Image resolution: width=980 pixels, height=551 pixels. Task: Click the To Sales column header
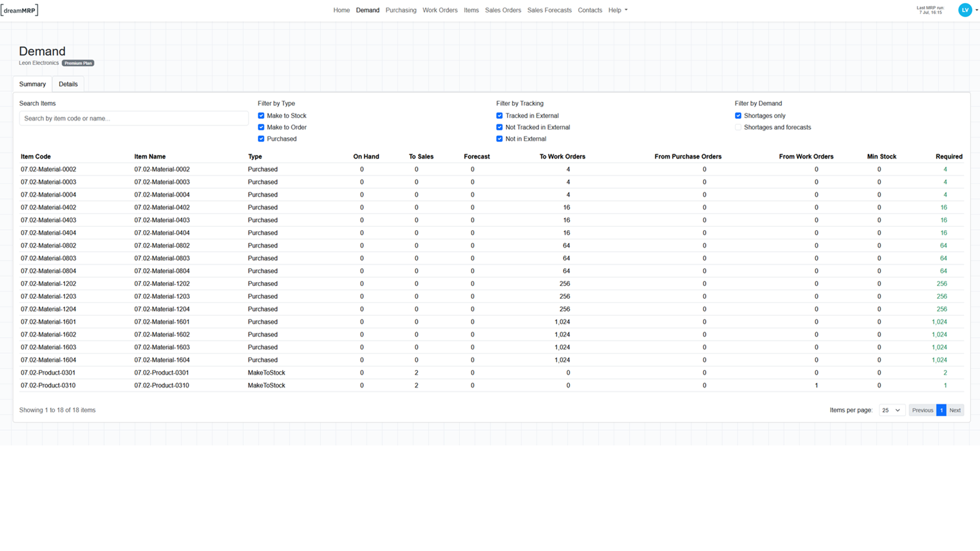(x=421, y=157)
